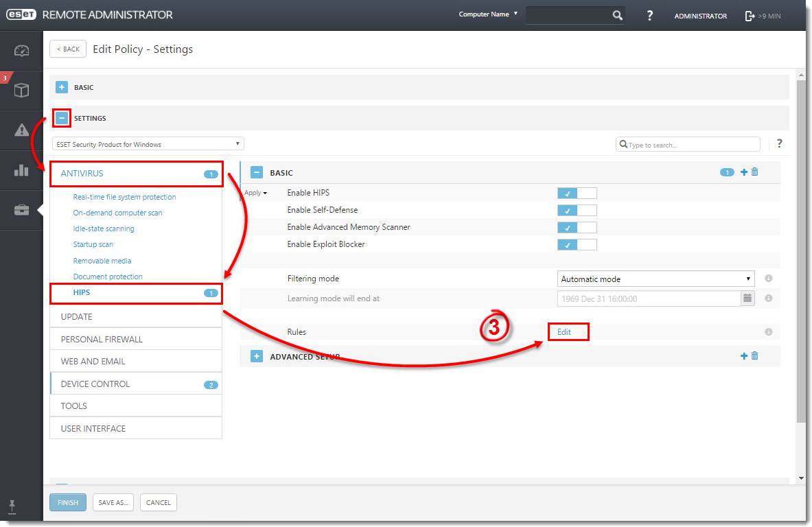812x527 pixels.
Task: Open On-demand computer scan settings
Action: [x=117, y=213]
